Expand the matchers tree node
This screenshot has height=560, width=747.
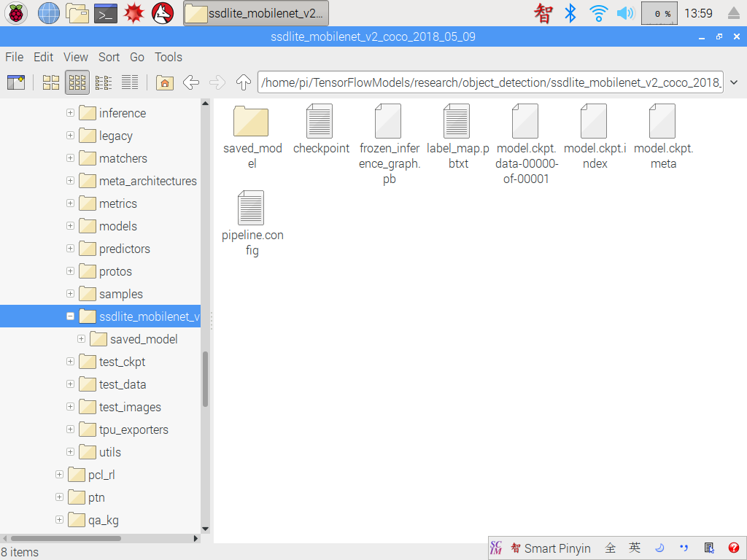tap(70, 158)
